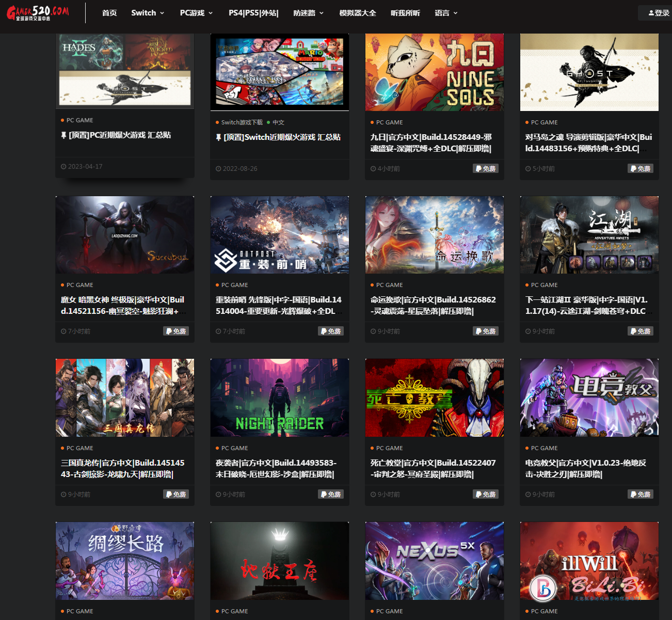Click 免费 badge on 命运挽歌 card
The width and height of the screenshot is (672, 620).
pos(485,331)
